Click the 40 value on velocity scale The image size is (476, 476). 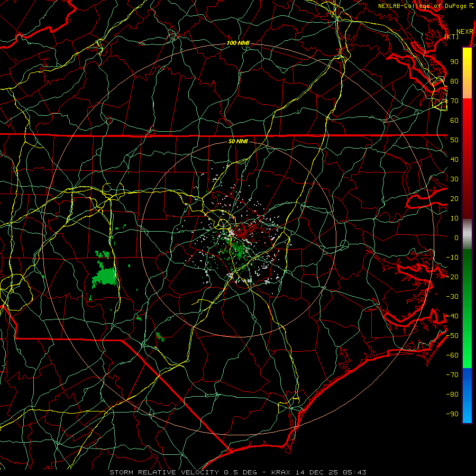tap(454, 160)
